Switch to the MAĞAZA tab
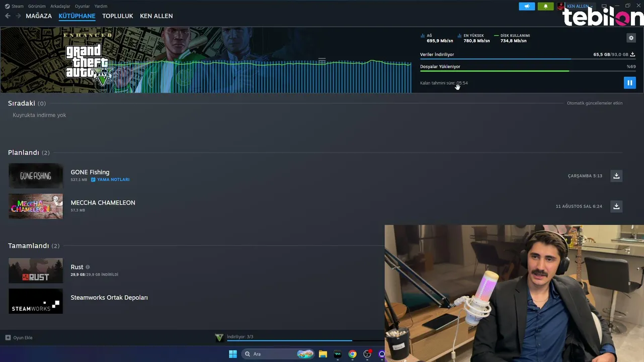Screen dimensions: 644x362 [39, 16]
